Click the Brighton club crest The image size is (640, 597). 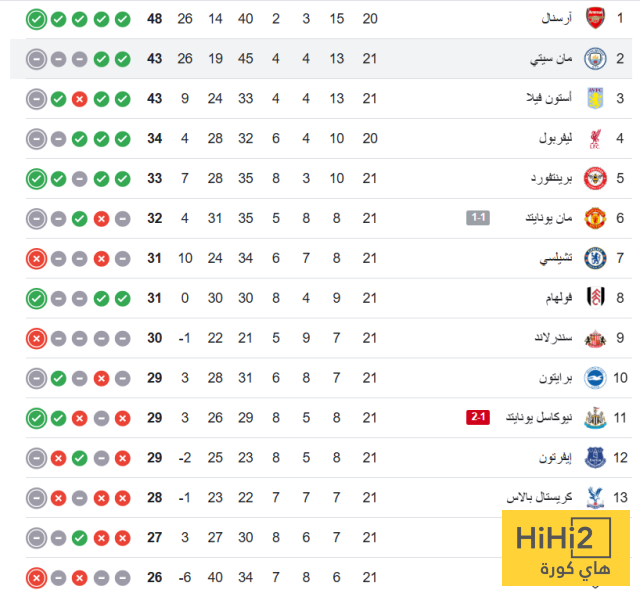pos(594,378)
